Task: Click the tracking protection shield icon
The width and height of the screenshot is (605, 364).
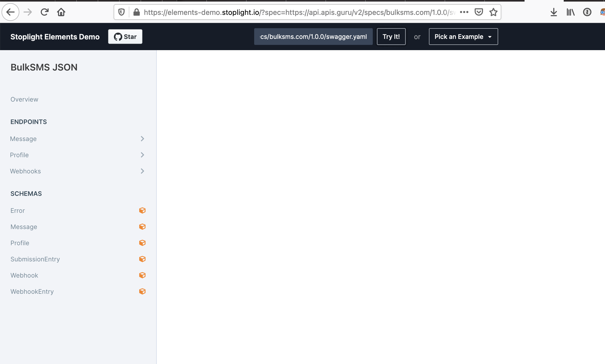Action: [x=121, y=12]
